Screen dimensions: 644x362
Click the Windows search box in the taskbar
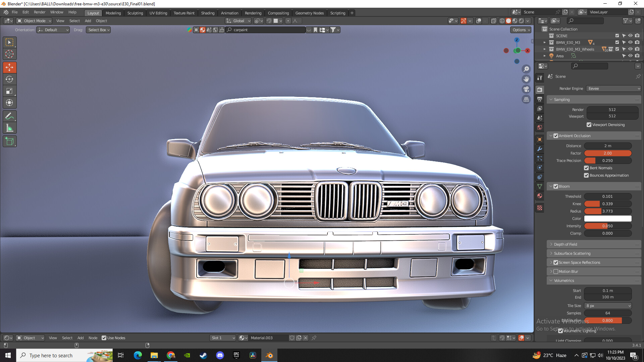coord(54,355)
